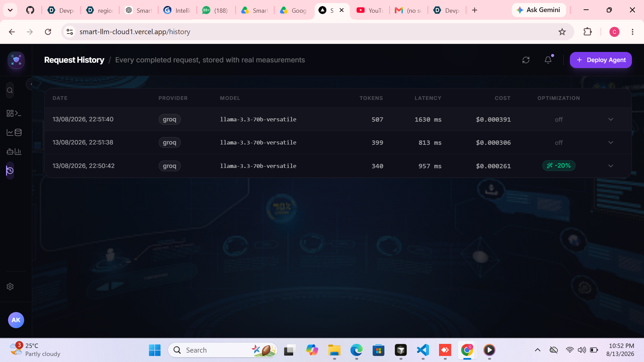Screen dimensions: 644x362
Task: Click the app logo in the sidebar
Action: 16,60
